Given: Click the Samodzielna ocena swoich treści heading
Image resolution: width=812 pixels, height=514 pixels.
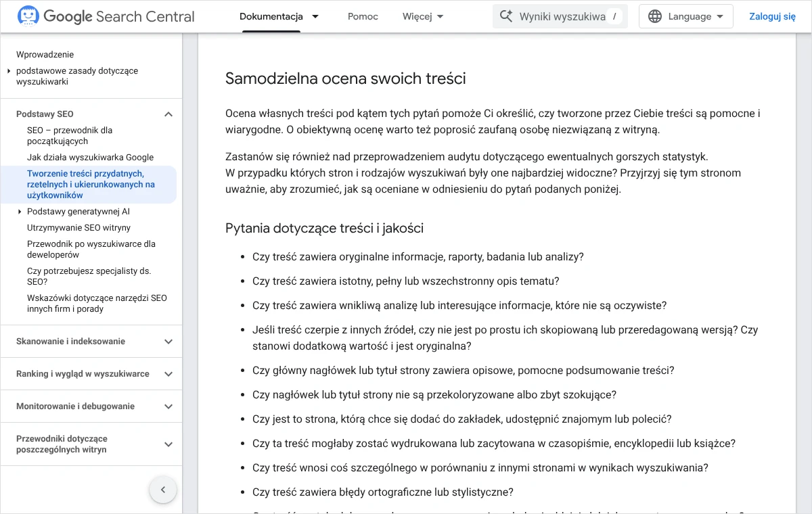Looking at the screenshot, I should tap(346, 78).
